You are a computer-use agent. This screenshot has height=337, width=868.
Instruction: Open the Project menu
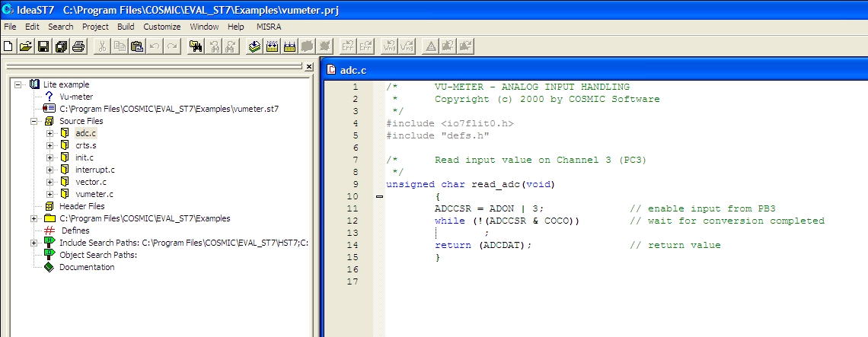click(95, 27)
